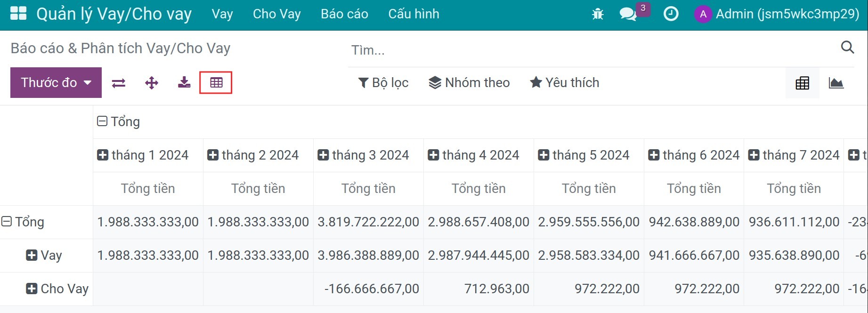Click cell 2.987.944.445,00 in Vay row

coord(479,255)
